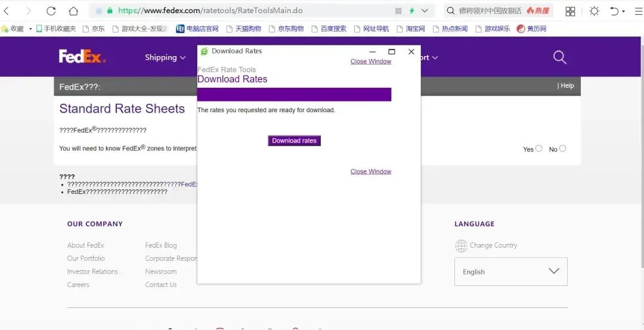Expand the address bar dropdown chevron
This screenshot has width=644, height=330.
[x=425, y=11]
